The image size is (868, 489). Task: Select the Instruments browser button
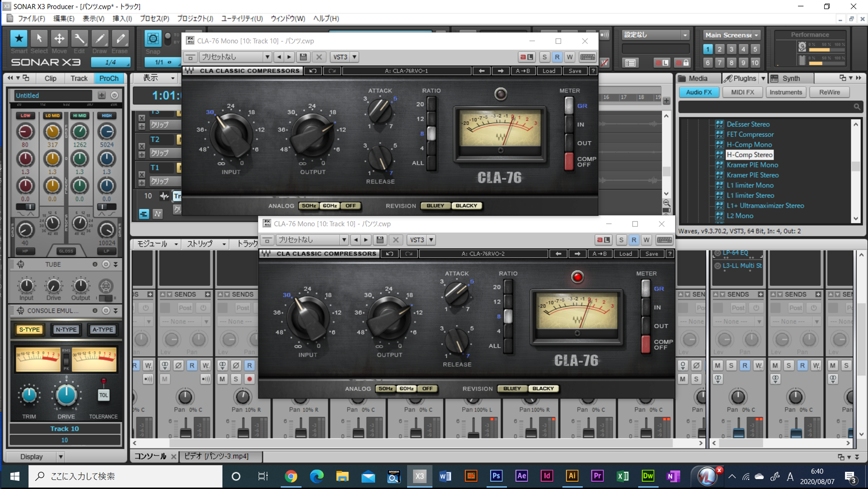pos(786,92)
